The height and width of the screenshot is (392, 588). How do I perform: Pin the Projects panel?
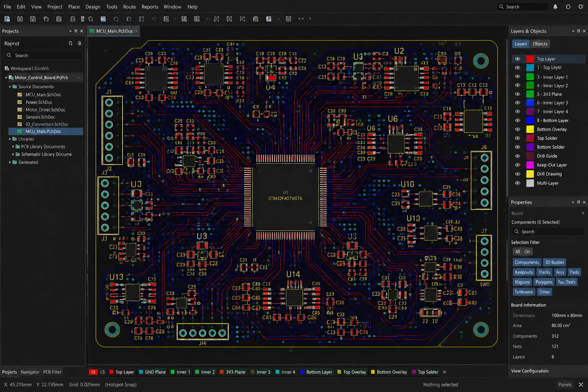(76, 31)
